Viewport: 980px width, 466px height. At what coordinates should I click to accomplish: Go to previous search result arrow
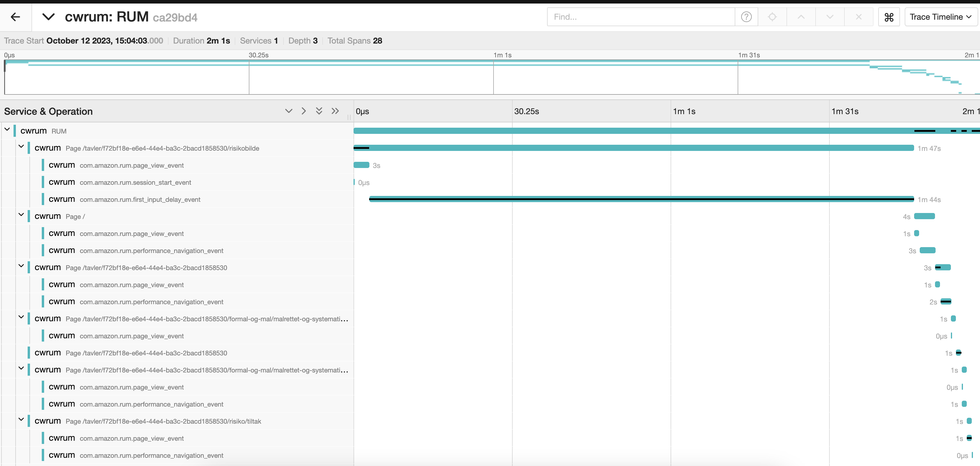point(801,17)
